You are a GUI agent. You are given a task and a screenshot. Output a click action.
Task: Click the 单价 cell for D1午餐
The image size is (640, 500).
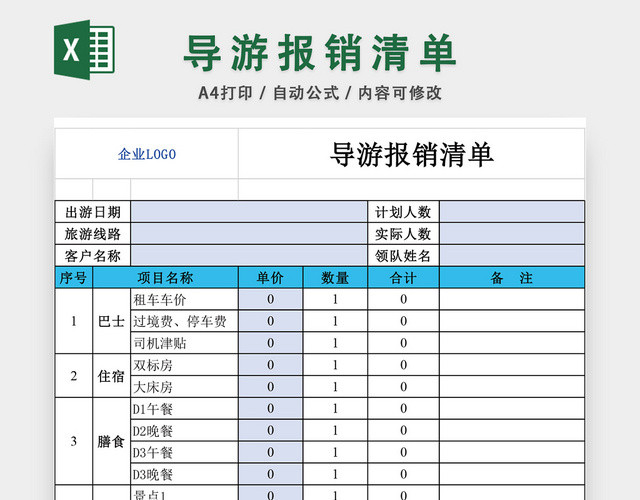tap(271, 409)
